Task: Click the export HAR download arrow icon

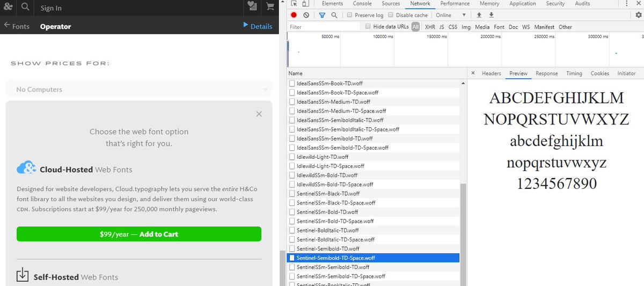Action: click(491, 15)
